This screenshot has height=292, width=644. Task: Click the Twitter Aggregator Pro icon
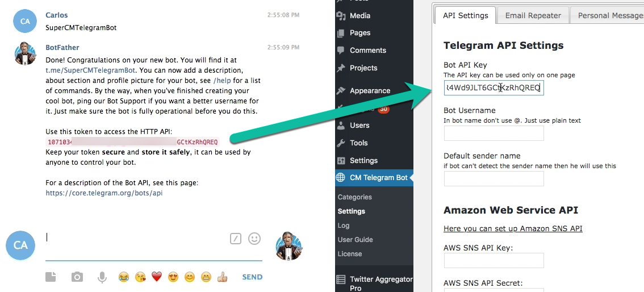341,280
